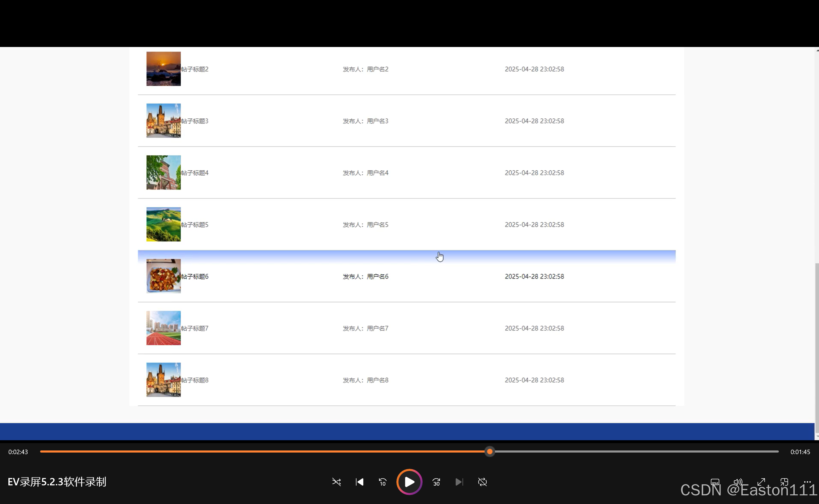
Task: Open the more options ellipsis menu
Action: pos(807,482)
